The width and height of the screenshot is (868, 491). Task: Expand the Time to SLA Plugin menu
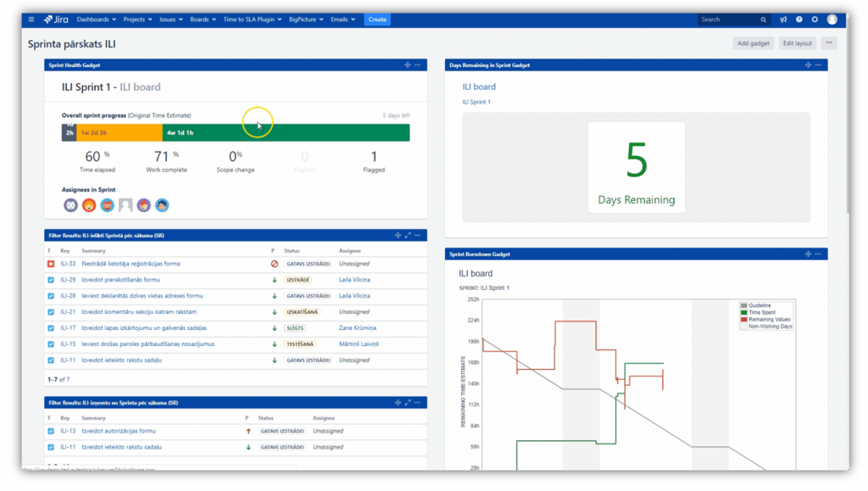(253, 20)
